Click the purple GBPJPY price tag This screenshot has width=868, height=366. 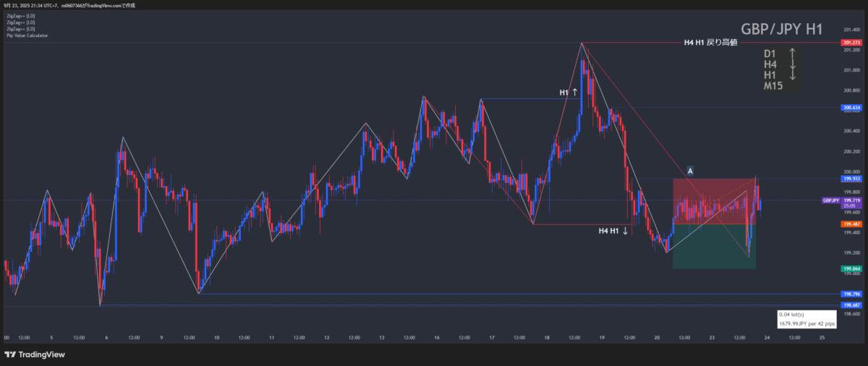coord(830,200)
